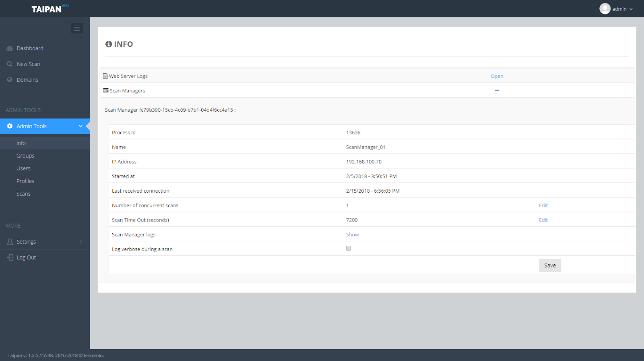
Task: Click the Scan Managers row label
Action: click(128, 91)
